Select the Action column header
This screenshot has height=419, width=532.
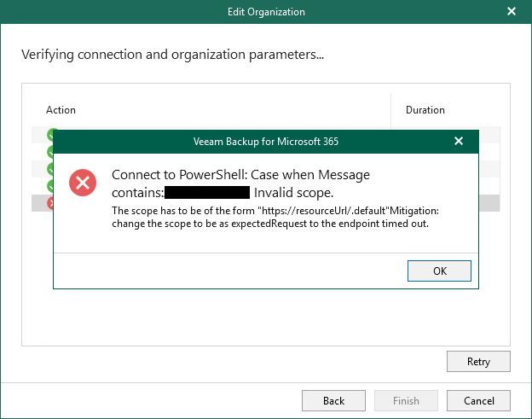[x=61, y=110]
